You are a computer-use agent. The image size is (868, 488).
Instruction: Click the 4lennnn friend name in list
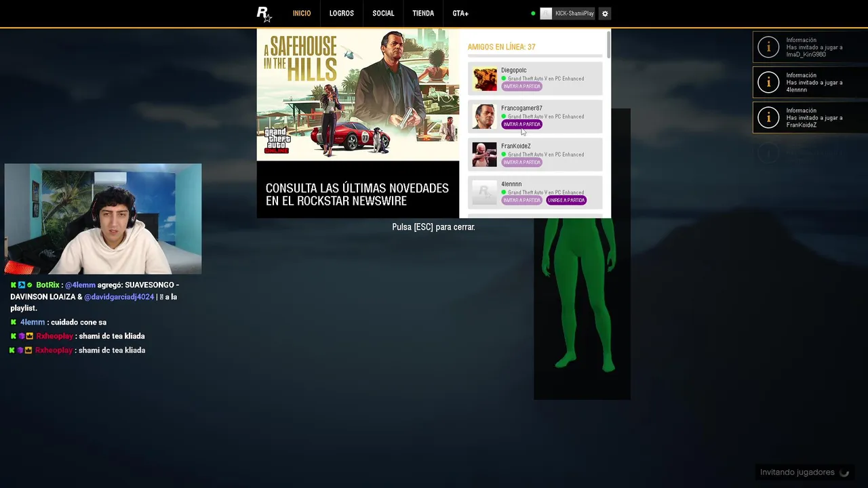(511, 184)
